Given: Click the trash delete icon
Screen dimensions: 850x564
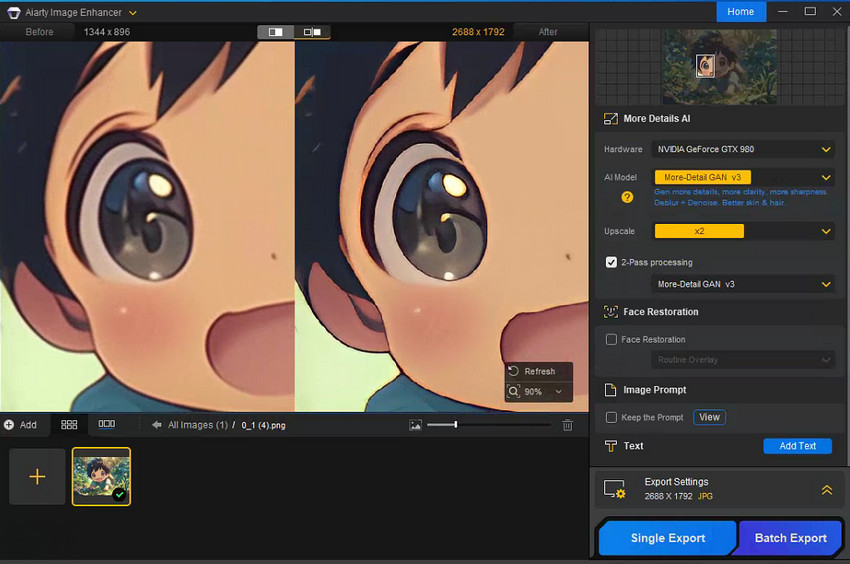Looking at the screenshot, I should (x=567, y=425).
